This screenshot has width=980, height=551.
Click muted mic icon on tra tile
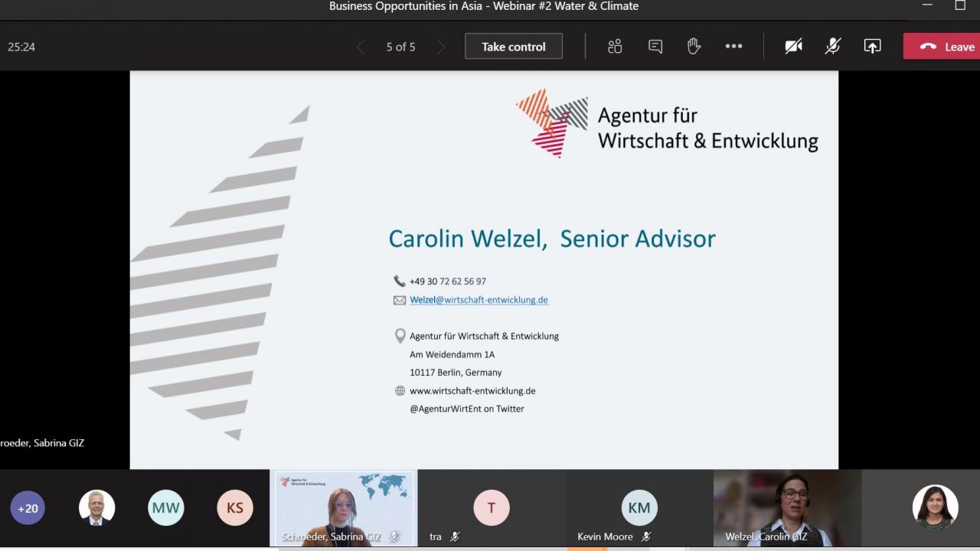455,536
